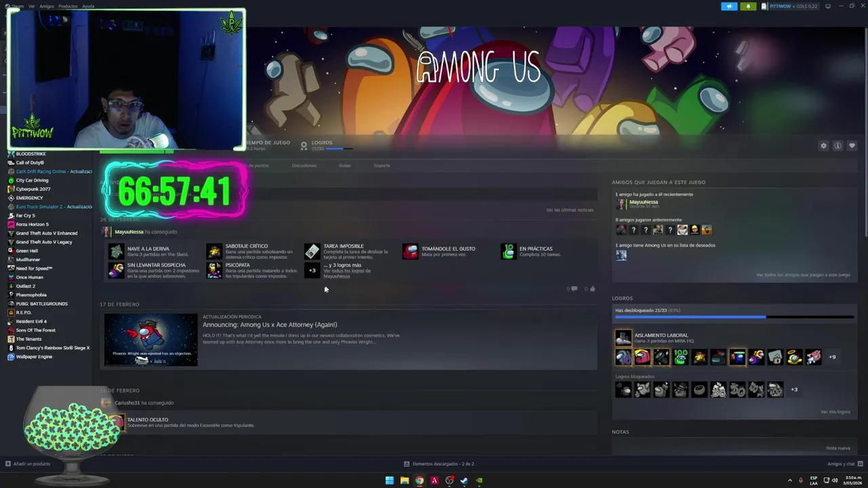Open 'Announcing: Among Us x Ace Attorney (Again!)' article
The height and width of the screenshot is (488, 868).
270,325
